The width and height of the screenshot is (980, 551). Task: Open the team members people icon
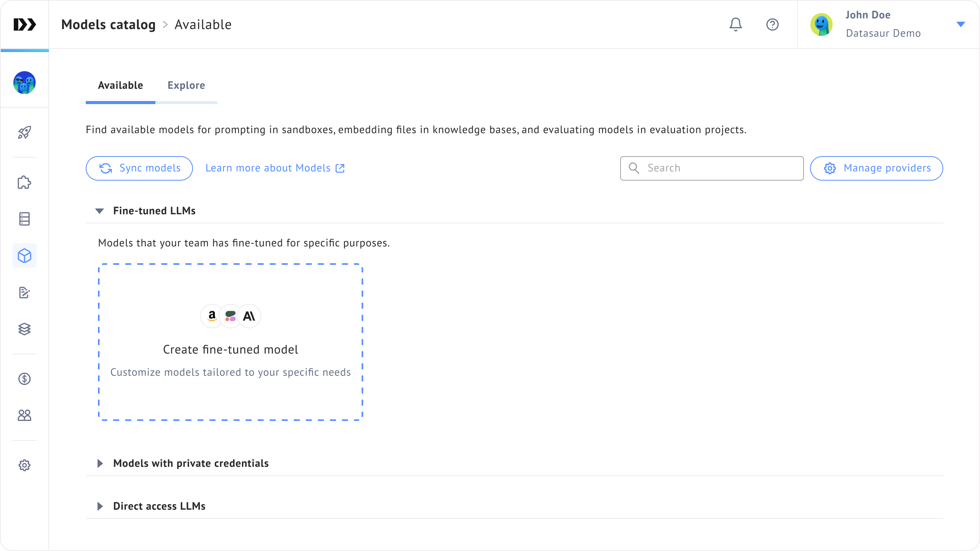coord(24,415)
